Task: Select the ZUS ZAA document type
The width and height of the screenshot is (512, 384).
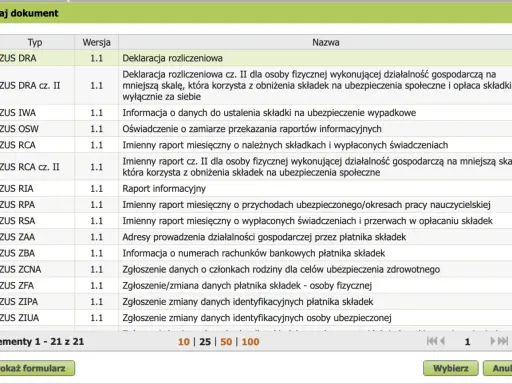Action: pyautogui.click(x=17, y=237)
